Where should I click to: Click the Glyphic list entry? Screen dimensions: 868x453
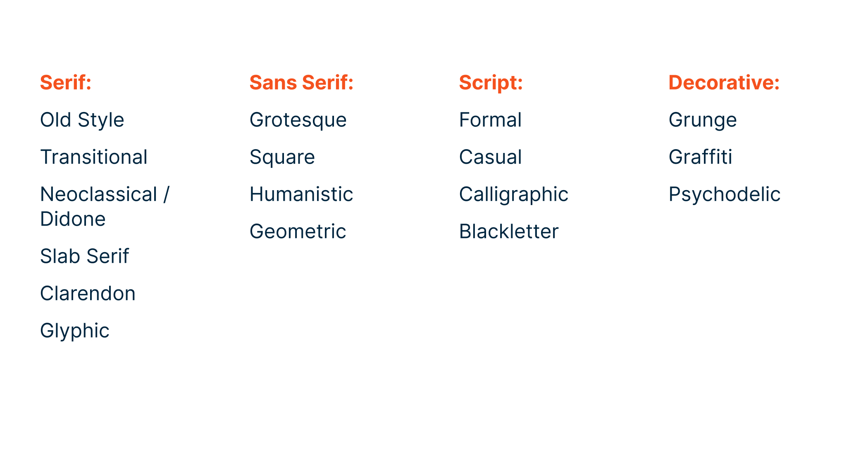click(x=74, y=331)
